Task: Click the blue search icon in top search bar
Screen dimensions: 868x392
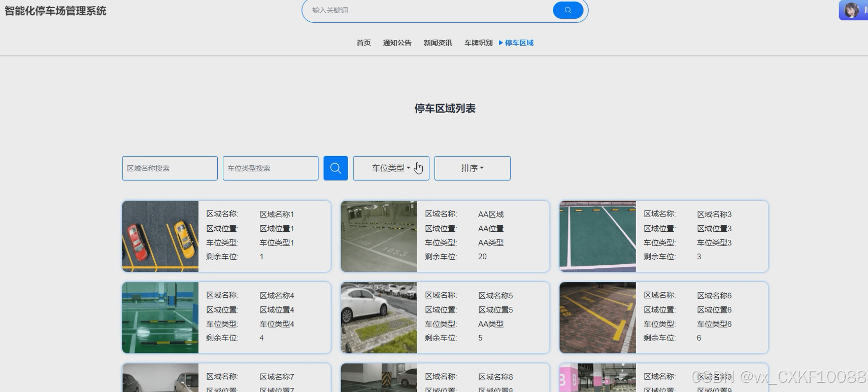Action: (567, 10)
